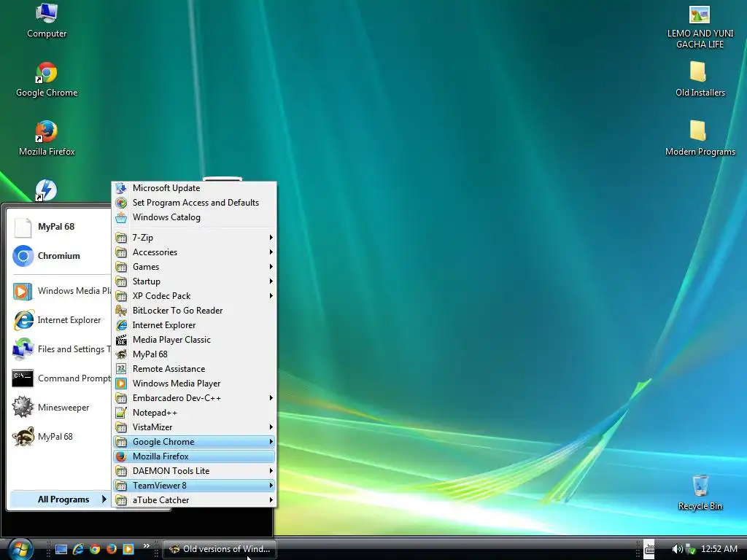This screenshot has height=560, width=747.
Task: Expand the Games program group
Action: click(194, 267)
